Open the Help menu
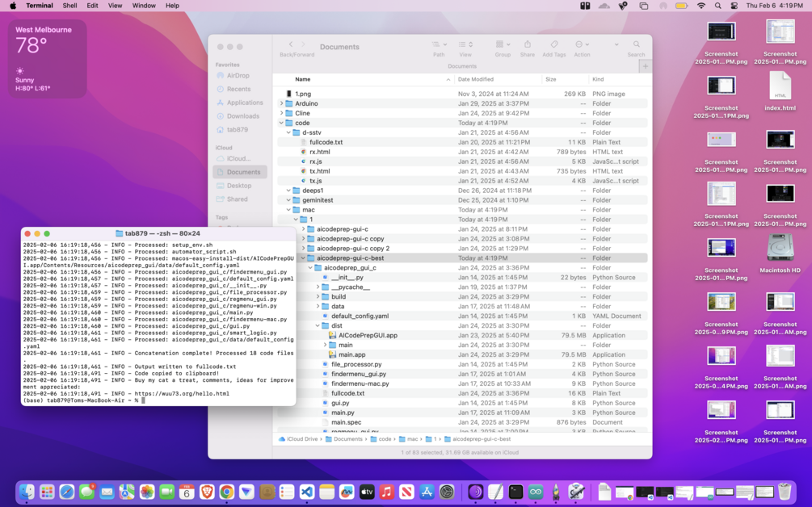The width and height of the screenshot is (812, 507). point(172,6)
